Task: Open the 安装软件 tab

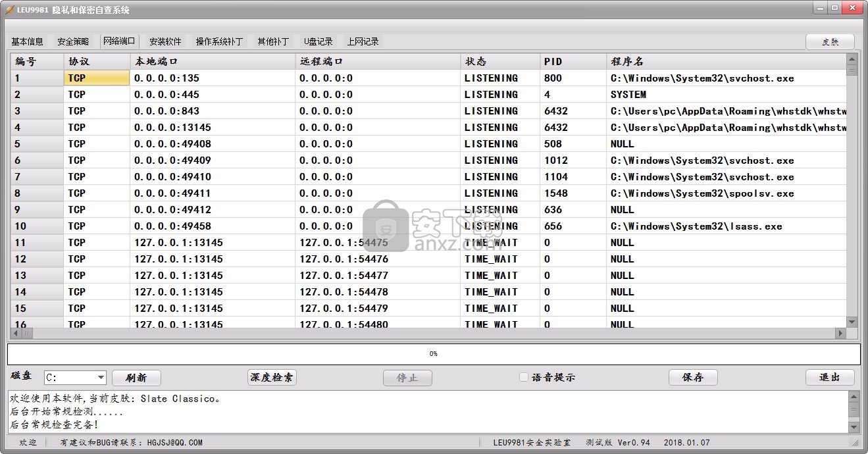Action: click(x=165, y=41)
